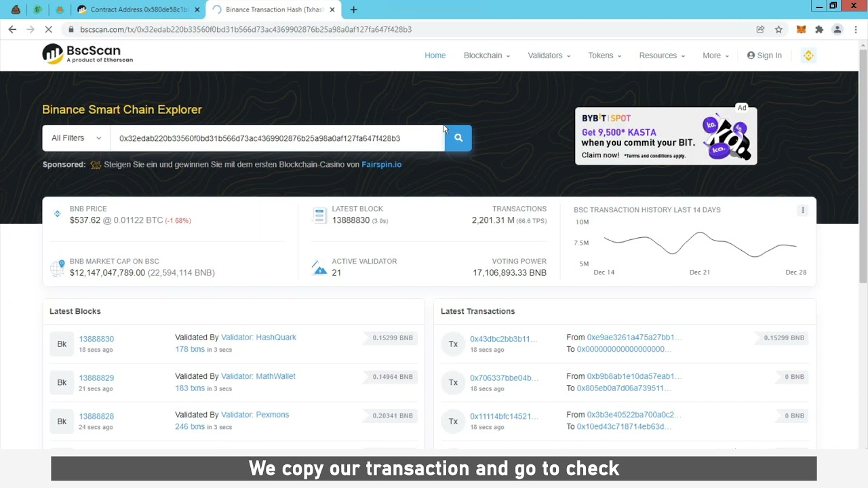This screenshot has width=868, height=488.
Task: Expand the Blockchain menu
Action: pos(486,56)
